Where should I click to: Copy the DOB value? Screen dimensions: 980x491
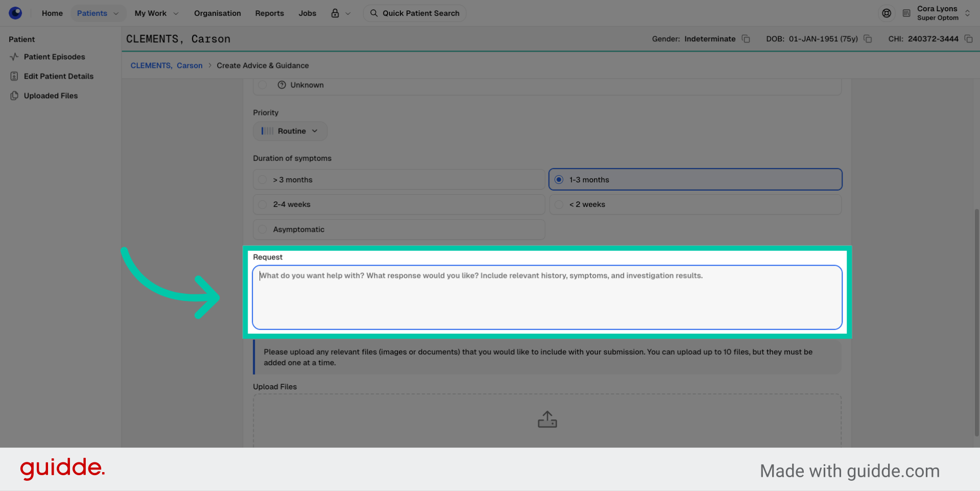868,39
